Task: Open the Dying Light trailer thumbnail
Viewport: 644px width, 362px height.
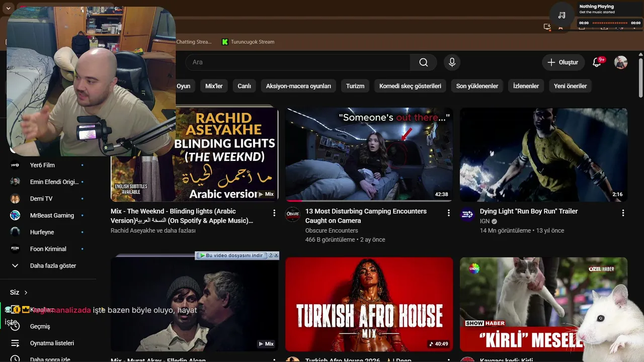Action: [x=543, y=154]
